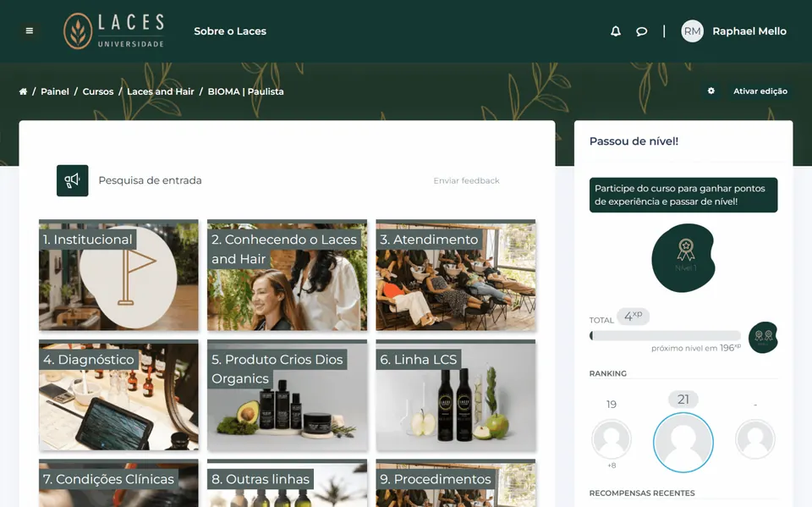Screen dimensions: 812x507
Task: Open the messages chat bubble icon
Action: 642,31
